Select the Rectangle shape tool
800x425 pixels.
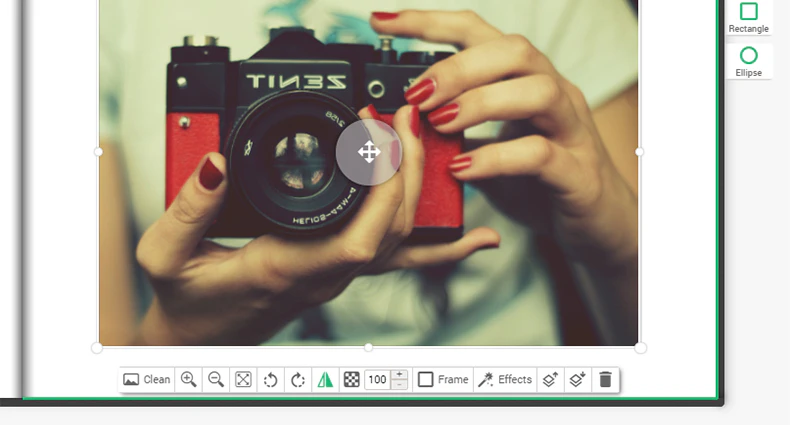tap(748, 18)
